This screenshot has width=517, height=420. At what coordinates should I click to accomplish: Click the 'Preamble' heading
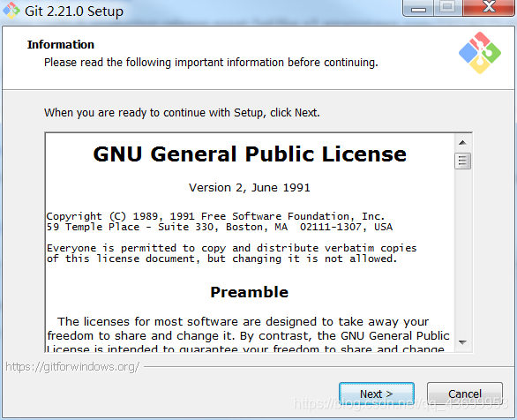250,292
